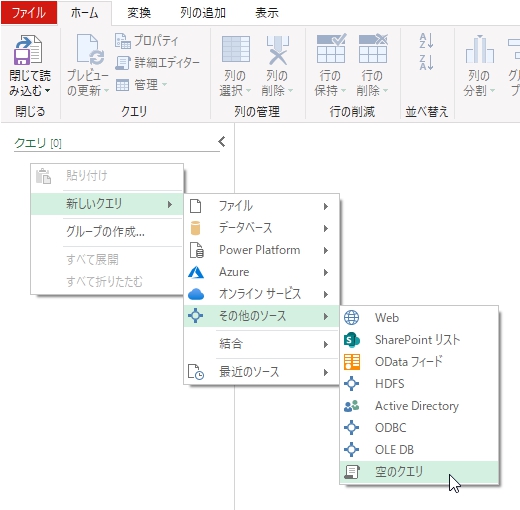Image resolution: width=520 pixels, height=510 pixels.
Task: Choose Power Platform from the submenu
Action: pyautogui.click(x=261, y=250)
